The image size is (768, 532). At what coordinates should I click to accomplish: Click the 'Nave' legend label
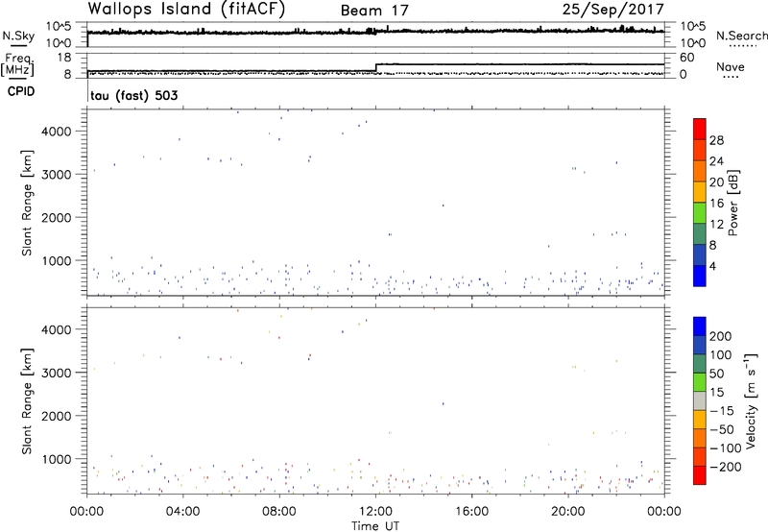(x=731, y=67)
